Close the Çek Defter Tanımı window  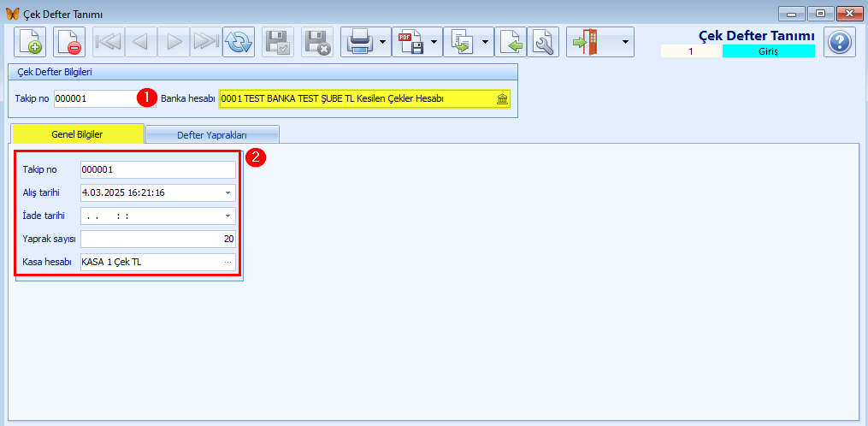(x=850, y=14)
